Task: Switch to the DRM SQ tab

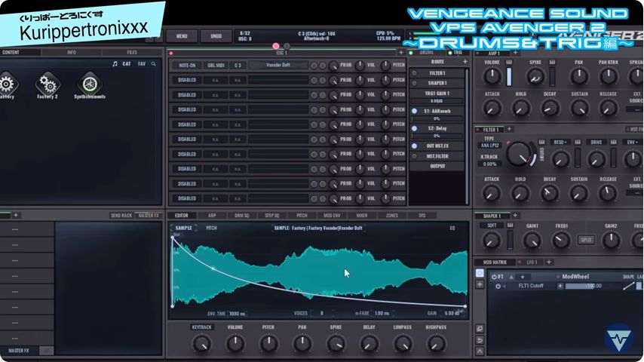Action: (241, 215)
